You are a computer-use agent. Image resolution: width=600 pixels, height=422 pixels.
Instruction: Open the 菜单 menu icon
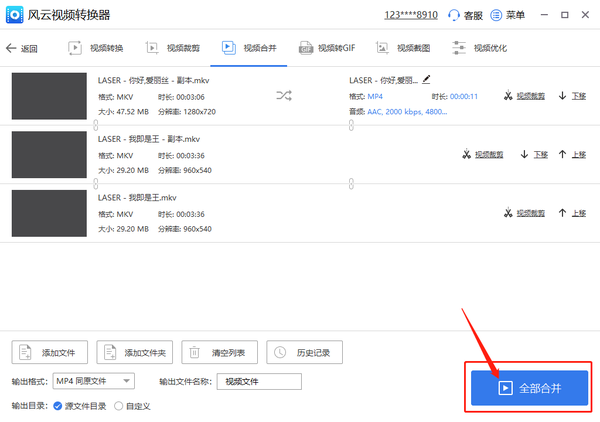tap(496, 15)
